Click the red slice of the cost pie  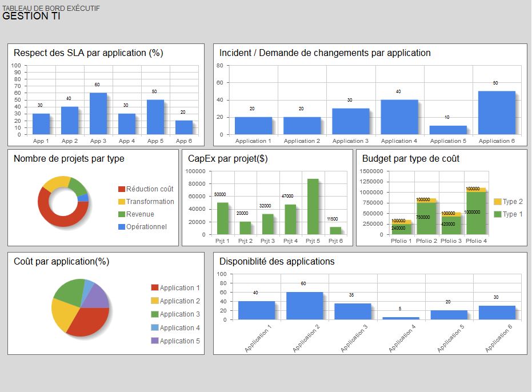click(90, 322)
